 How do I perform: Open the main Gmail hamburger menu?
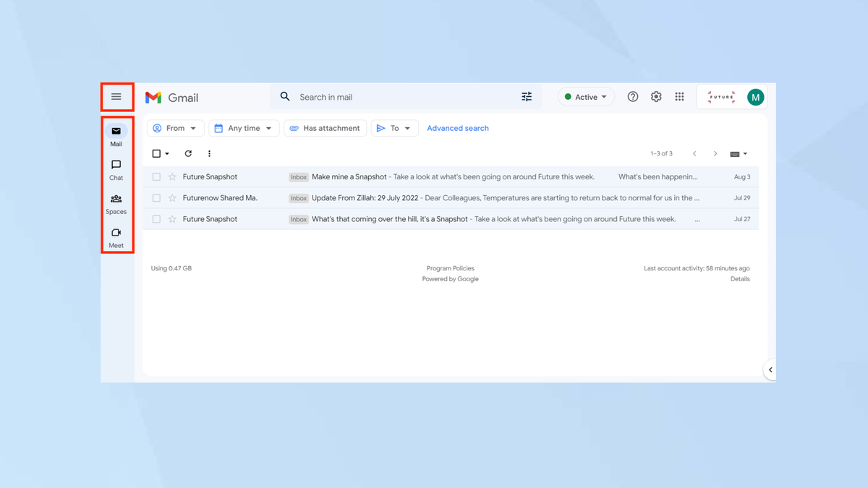(116, 96)
